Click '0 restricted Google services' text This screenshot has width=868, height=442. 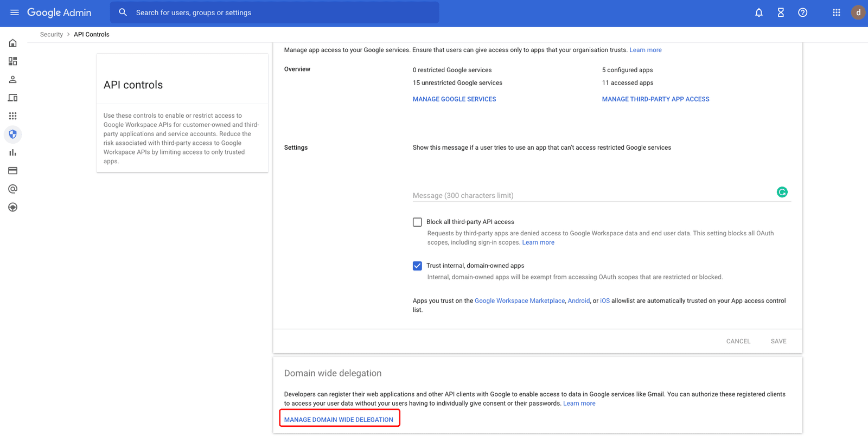[452, 70]
